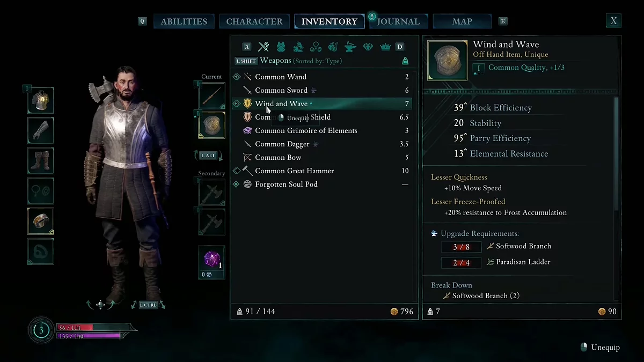Open the JOURNAL tab

pos(398,21)
